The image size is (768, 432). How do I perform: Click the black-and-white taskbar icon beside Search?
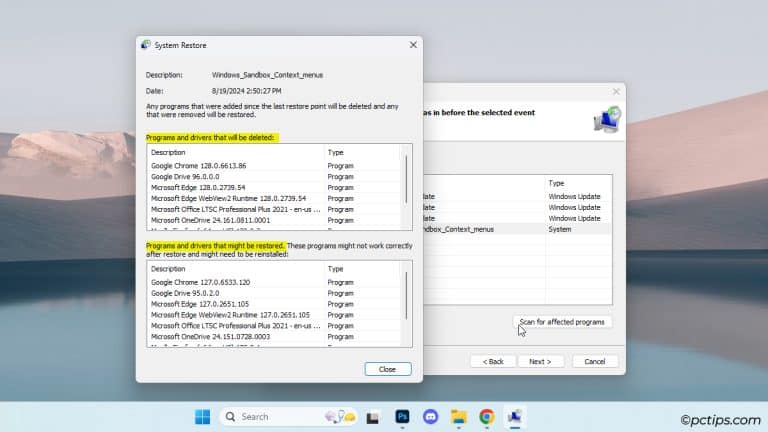click(372, 416)
